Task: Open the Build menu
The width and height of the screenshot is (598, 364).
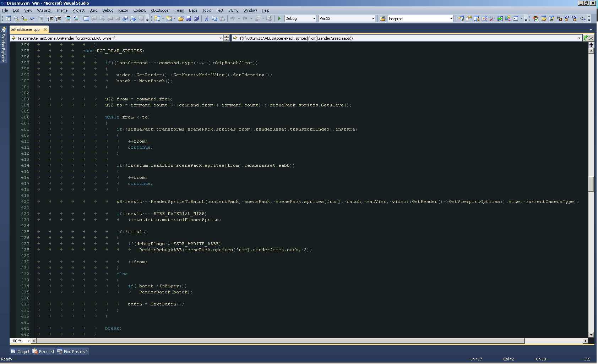Action: coord(93,10)
